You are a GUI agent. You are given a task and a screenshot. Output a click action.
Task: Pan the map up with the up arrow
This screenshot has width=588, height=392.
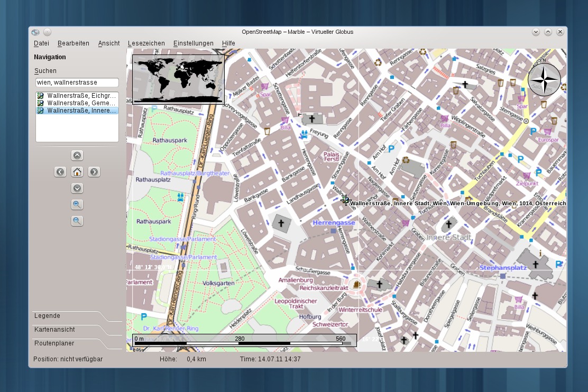click(77, 156)
